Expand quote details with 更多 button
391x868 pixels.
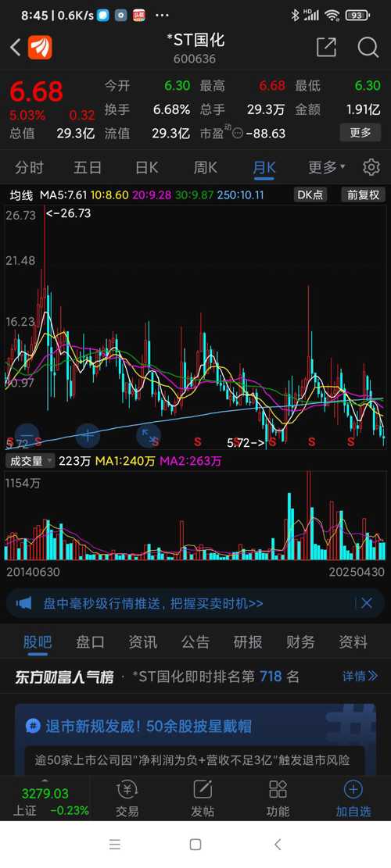coord(361,133)
